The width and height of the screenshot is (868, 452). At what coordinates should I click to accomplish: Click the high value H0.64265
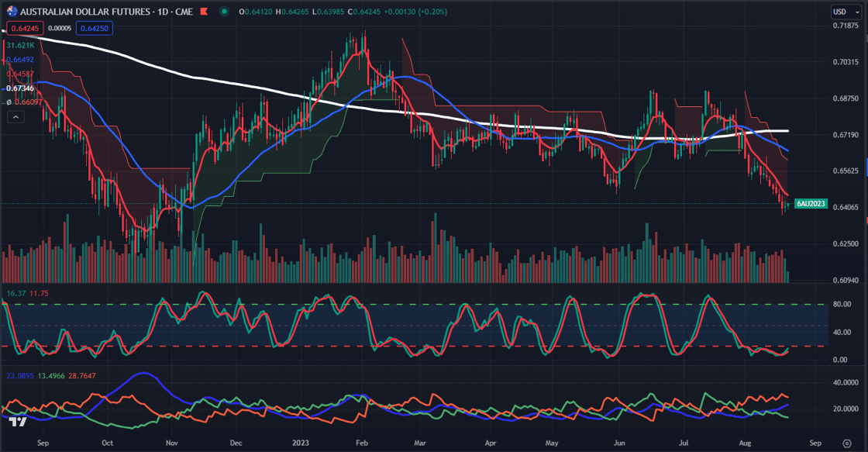click(292, 12)
